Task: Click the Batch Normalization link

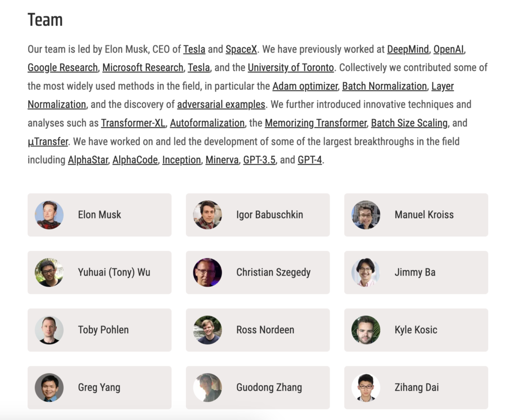Action: [384, 86]
